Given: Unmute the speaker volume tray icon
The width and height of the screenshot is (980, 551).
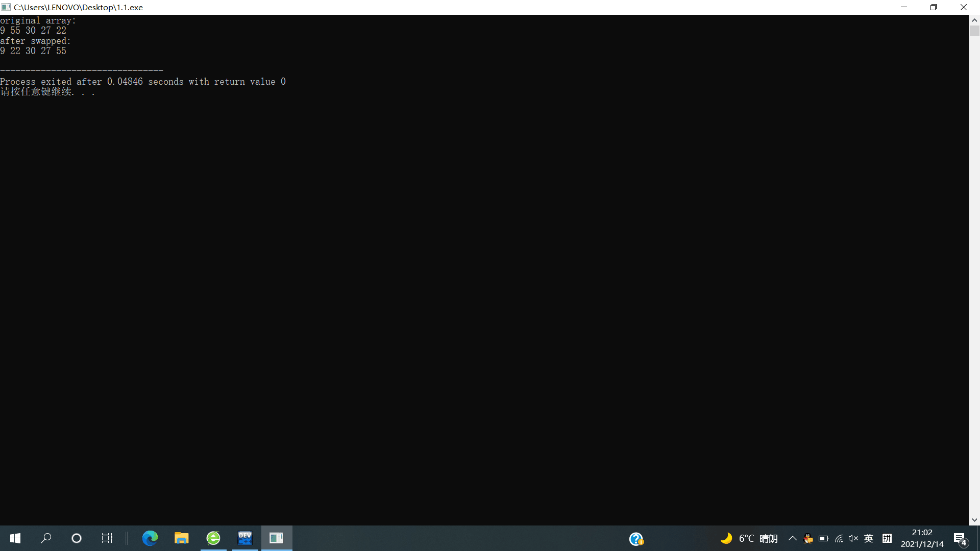Looking at the screenshot, I should click(x=853, y=538).
